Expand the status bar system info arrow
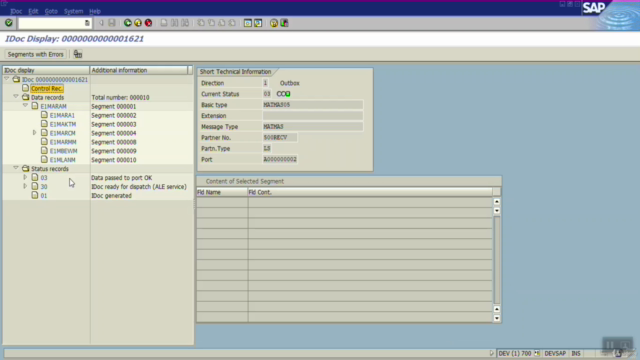 pyautogui.click(x=491, y=353)
